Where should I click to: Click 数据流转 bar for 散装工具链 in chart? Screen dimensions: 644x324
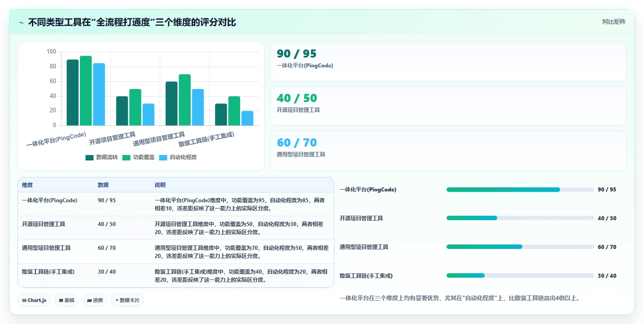(x=221, y=115)
